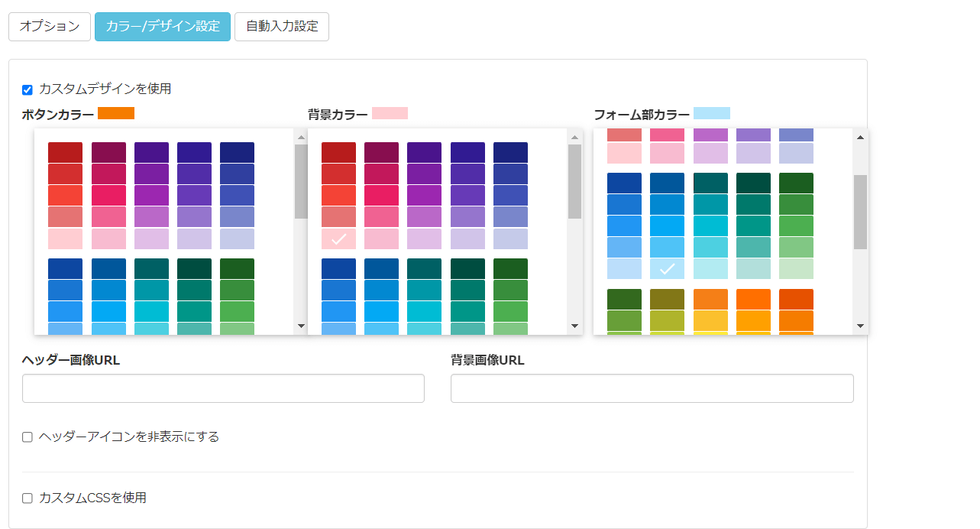
Task: Click up arrow of フォーム部カラー palette scrollbar
Action: pyautogui.click(x=860, y=138)
